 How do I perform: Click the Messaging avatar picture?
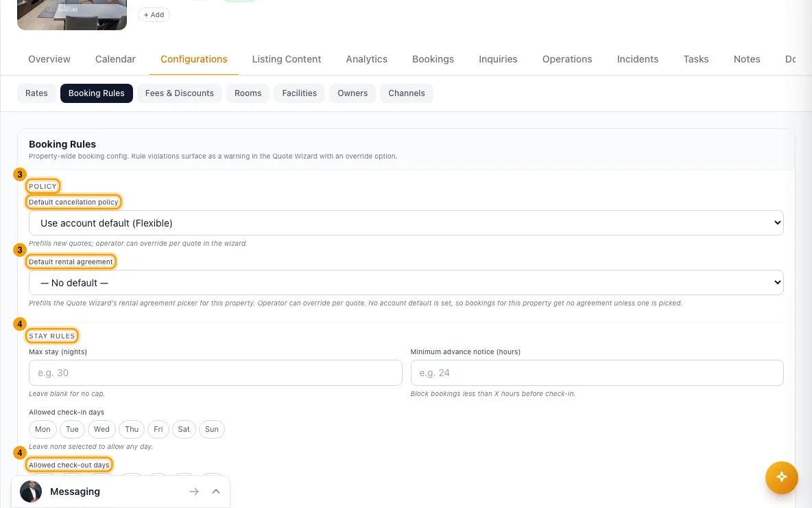pos(31,492)
